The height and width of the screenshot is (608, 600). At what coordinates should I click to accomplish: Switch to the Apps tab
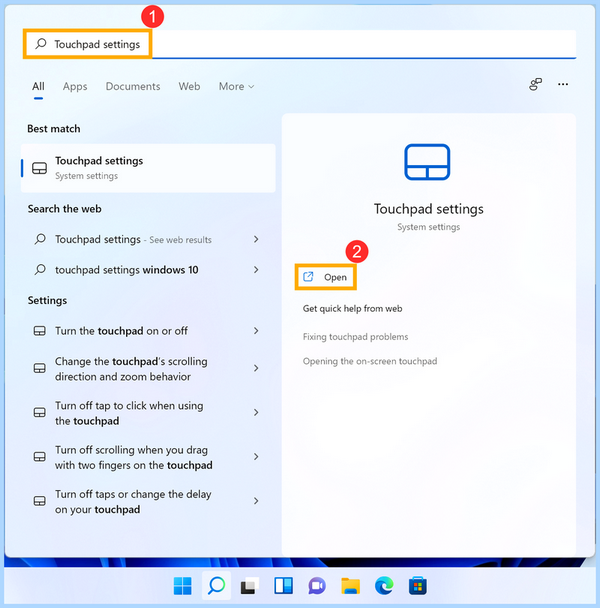[x=75, y=86]
